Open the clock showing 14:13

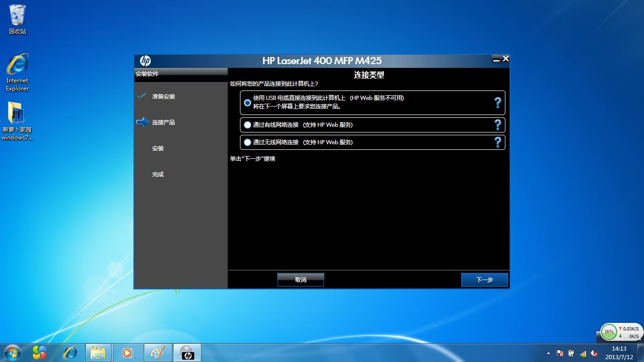619,353
